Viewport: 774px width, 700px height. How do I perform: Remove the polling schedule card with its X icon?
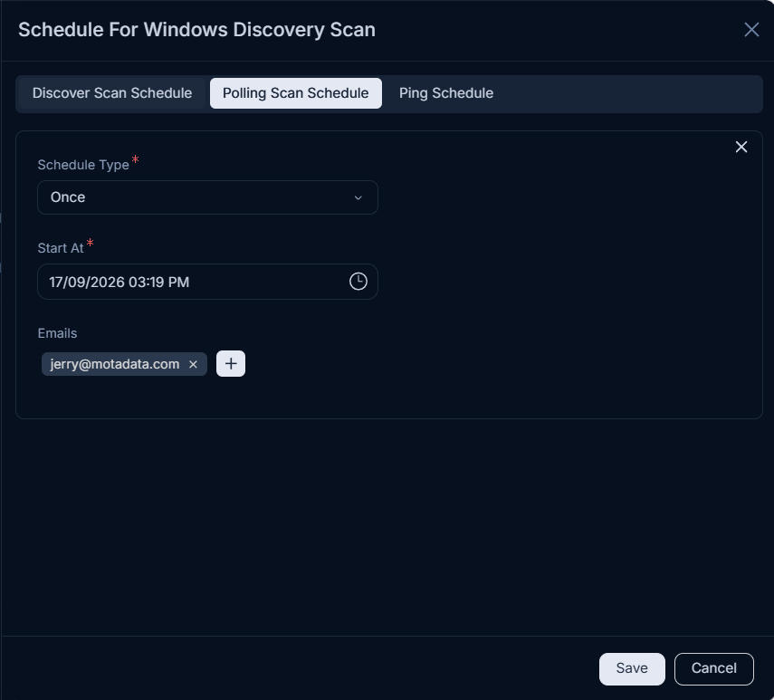741,147
